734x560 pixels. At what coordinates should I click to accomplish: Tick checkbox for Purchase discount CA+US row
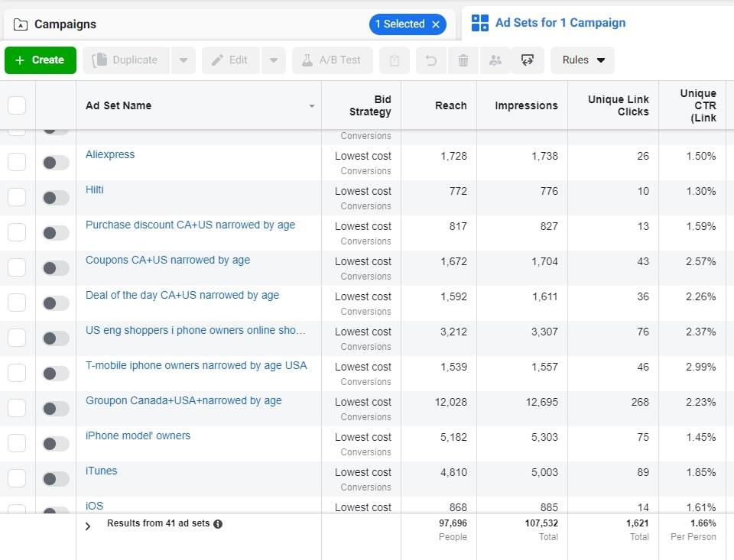pos(17,232)
